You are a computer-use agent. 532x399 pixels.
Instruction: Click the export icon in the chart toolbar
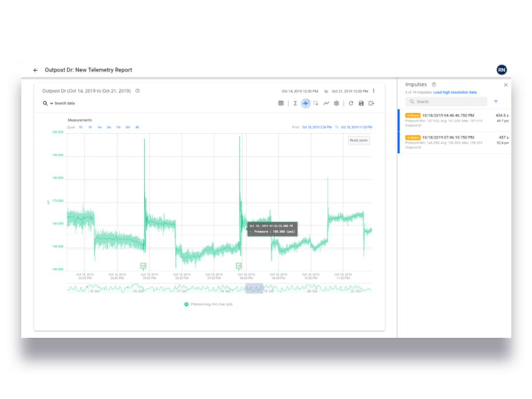pyautogui.click(x=372, y=103)
